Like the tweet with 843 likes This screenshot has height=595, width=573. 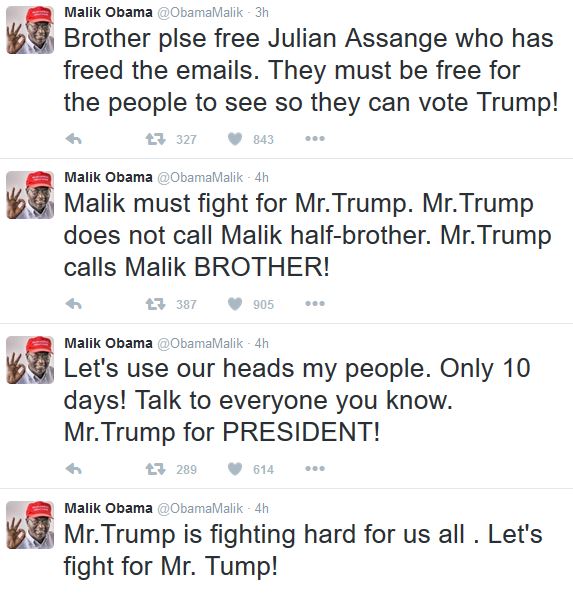pos(235,139)
